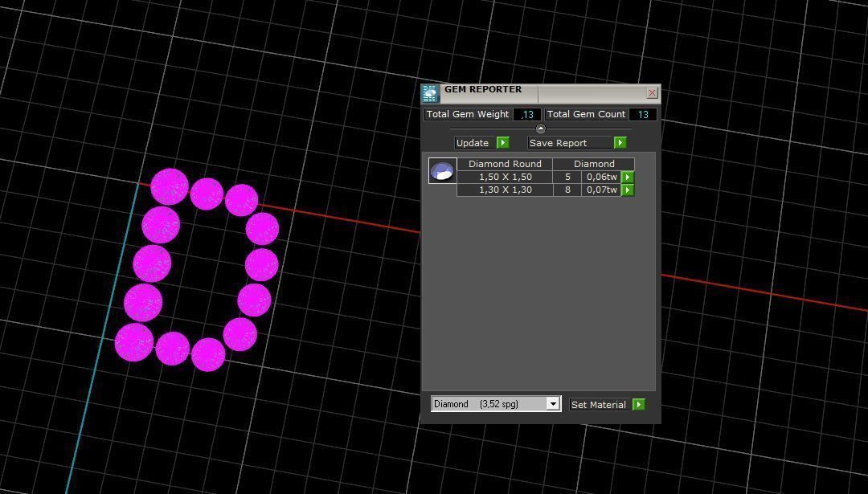
Task: Click the Total Gem Weight label
Action: click(468, 114)
